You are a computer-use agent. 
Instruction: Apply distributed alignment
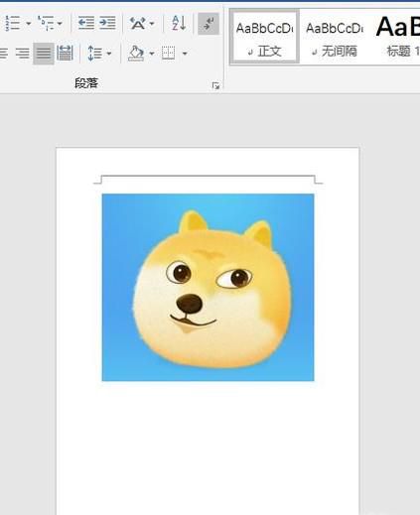click(65, 53)
